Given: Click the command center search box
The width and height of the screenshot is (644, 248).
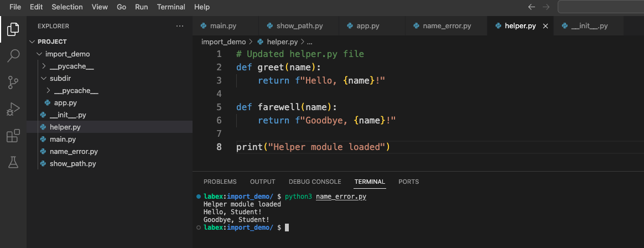Looking at the screenshot, I should (600, 7).
